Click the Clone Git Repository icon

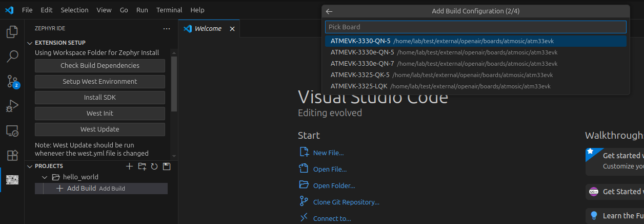[304, 201]
